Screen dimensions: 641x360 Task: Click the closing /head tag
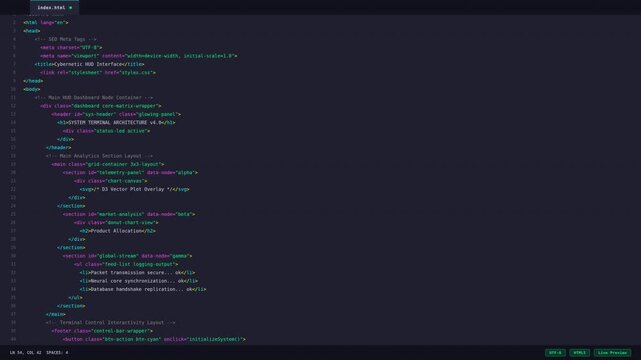[33, 81]
